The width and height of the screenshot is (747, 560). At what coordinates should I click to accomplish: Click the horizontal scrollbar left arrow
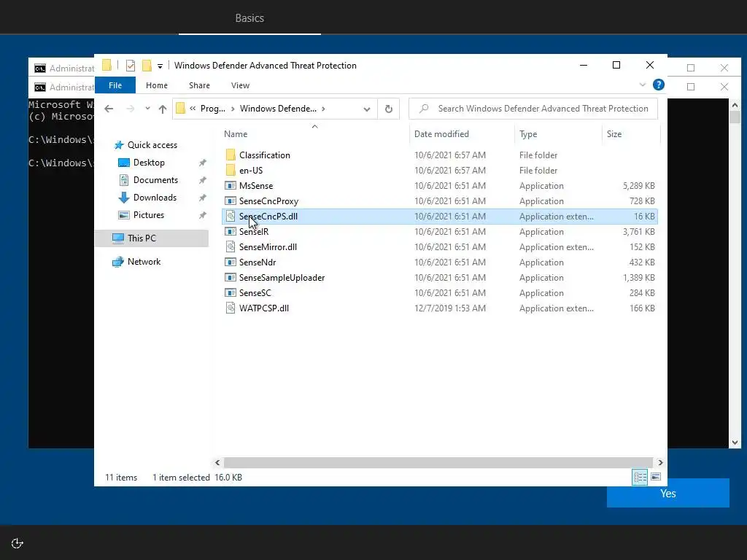point(217,462)
